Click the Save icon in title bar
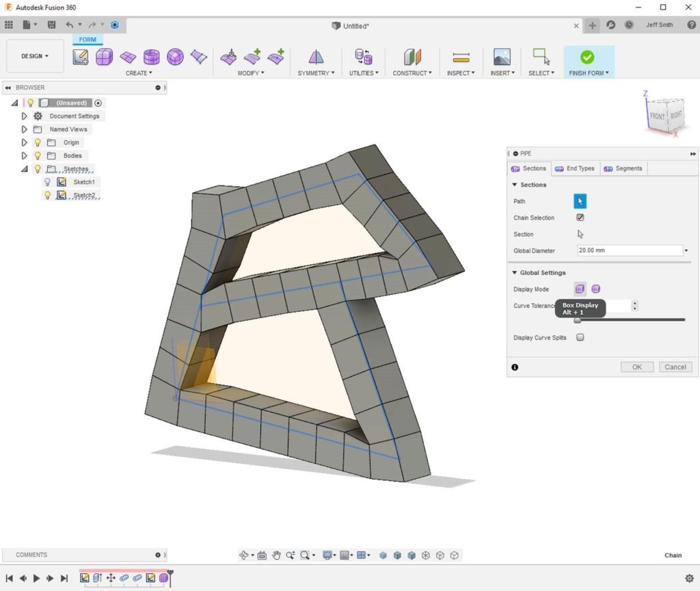Image resolution: width=700 pixels, height=591 pixels. click(51, 25)
